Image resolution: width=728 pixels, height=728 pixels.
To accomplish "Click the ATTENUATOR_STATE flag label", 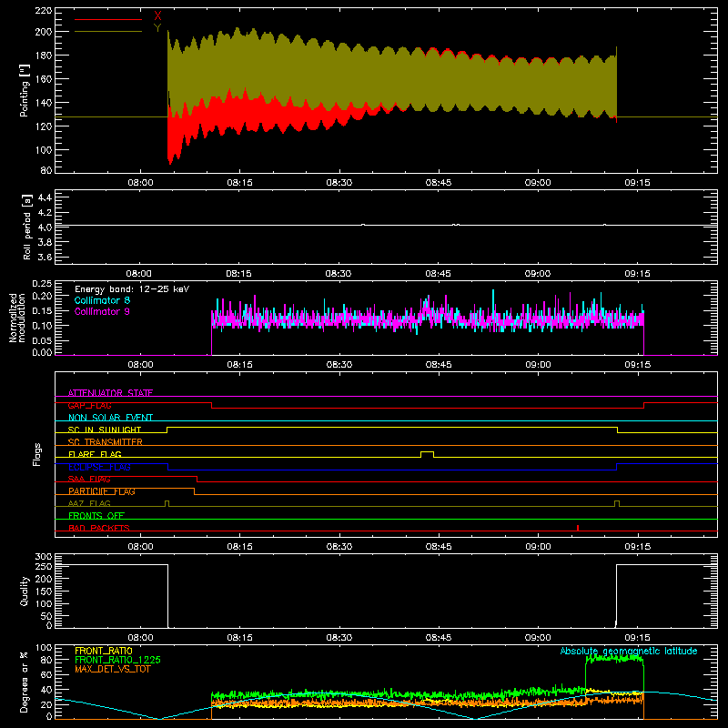I will tap(110, 393).
